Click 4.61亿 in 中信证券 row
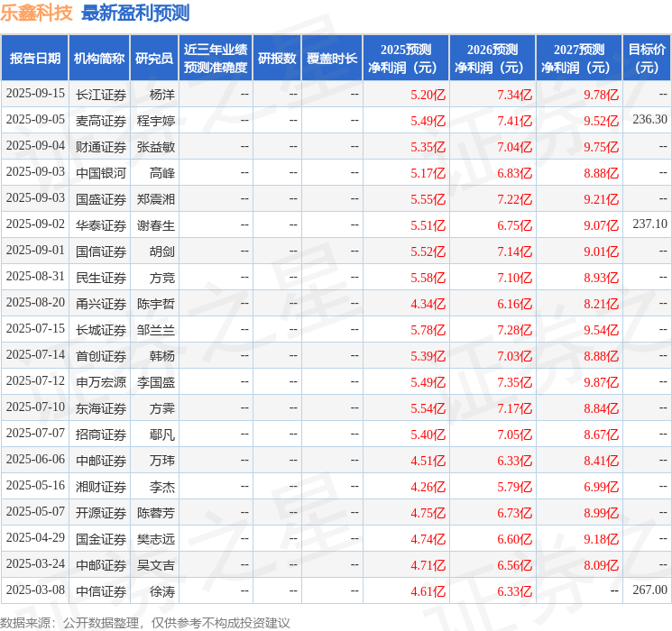This screenshot has width=672, height=631. (x=428, y=591)
